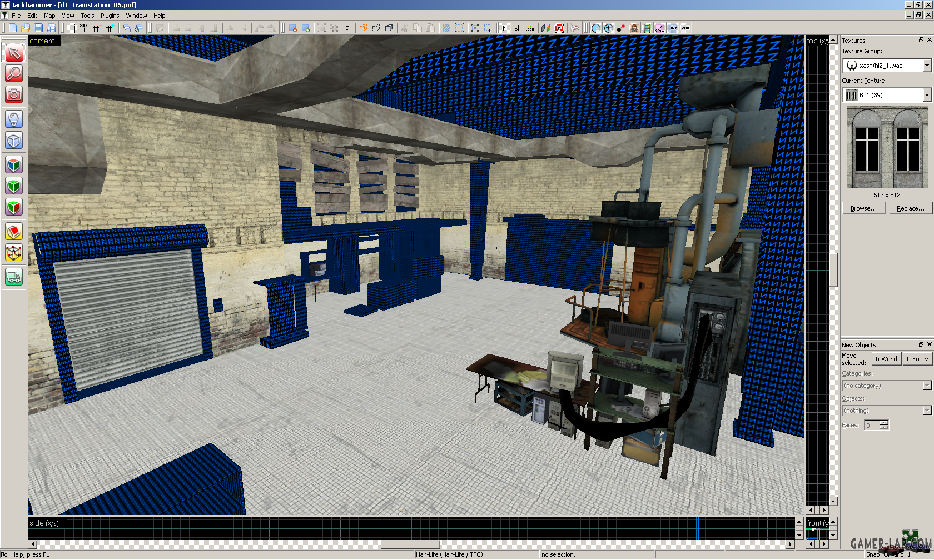Toggle the 3D grid display
The width and height of the screenshot is (934, 560).
(85, 28)
